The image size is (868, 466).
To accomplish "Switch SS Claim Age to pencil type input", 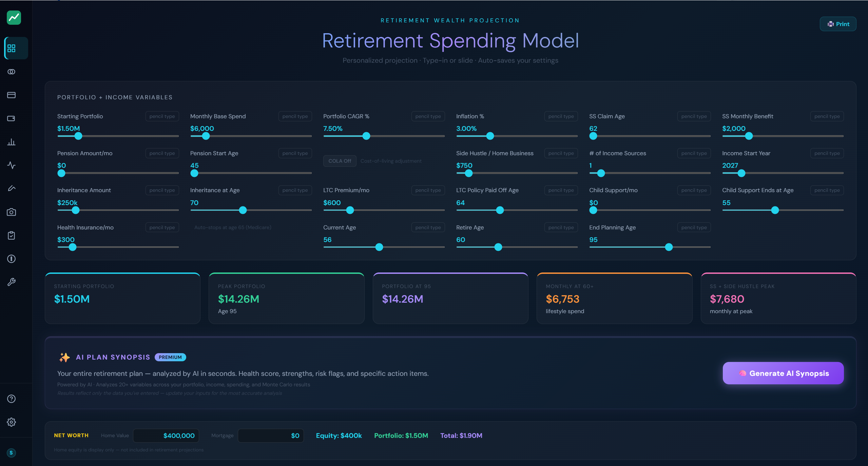I will (694, 116).
